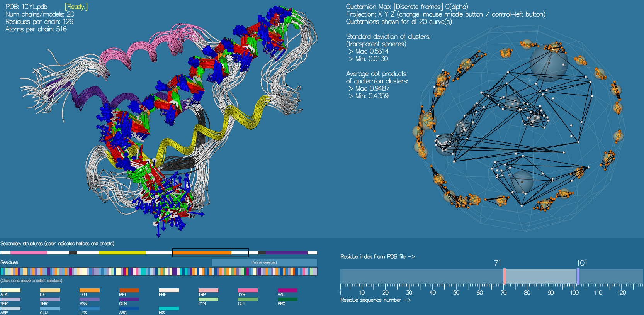644x315 pixels.
Task: Click the 'None selected' residue selection box
Action: (x=264, y=262)
